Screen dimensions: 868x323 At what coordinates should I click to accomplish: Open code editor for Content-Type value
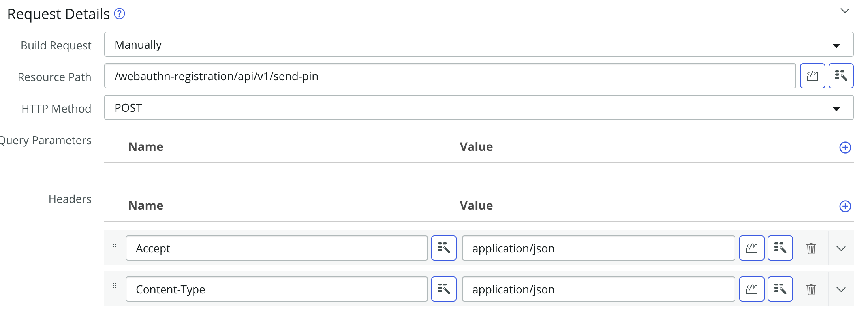tap(752, 289)
